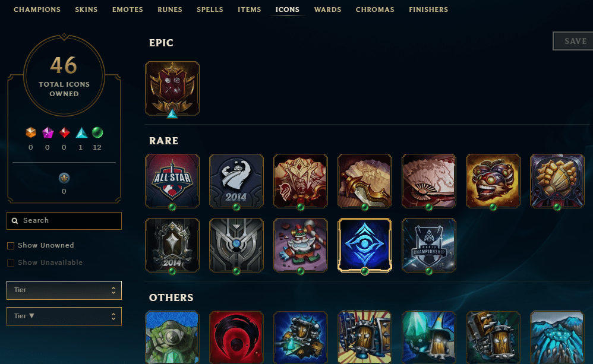The width and height of the screenshot is (593, 364).
Task: Pick the Santa Gragas snowdown icon
Action: point(300,245)
